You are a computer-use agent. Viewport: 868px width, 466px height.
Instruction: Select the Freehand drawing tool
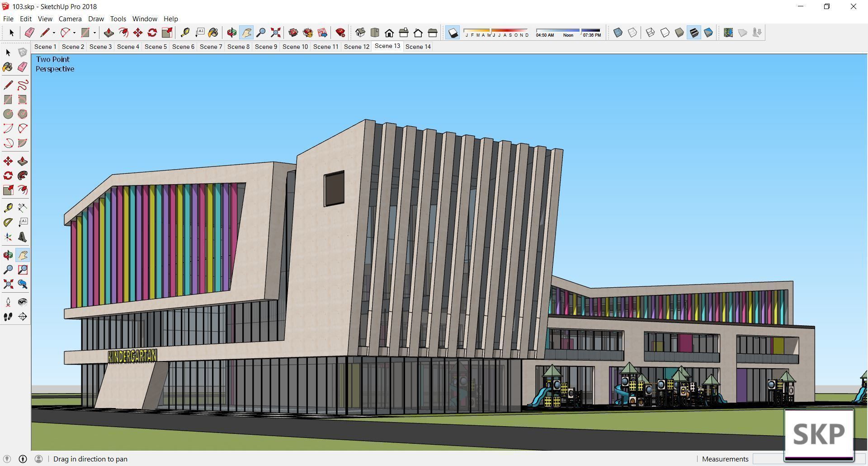click(22, 85)
